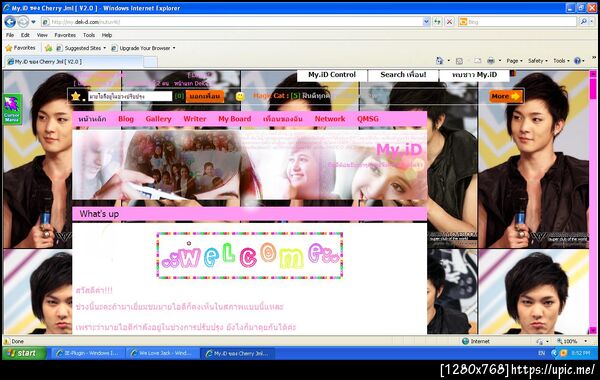
Task: Click the Add to Favorites Bar icon
Action: 48,48
